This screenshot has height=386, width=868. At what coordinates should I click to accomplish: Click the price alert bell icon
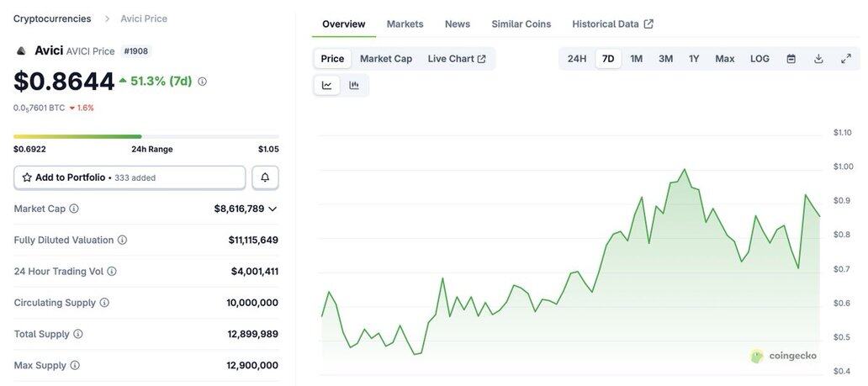point(265,177)
